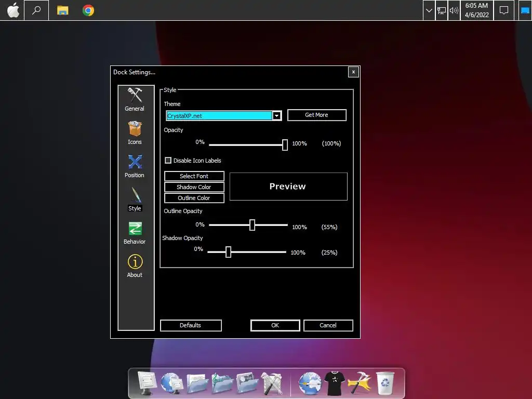Open the network status tray icon
Viewport: 532px width, 399px height.
[442, 10]
